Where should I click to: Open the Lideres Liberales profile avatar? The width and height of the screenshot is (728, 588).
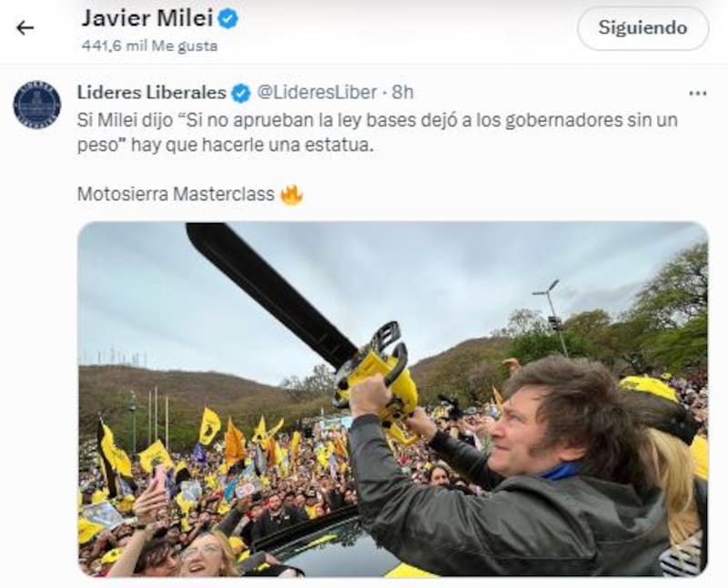[37, 105]
